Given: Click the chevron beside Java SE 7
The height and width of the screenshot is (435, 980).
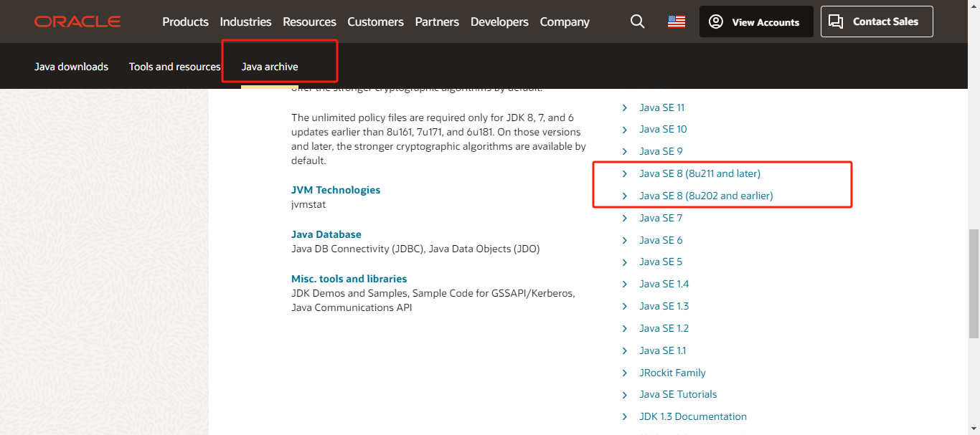Looking at the screenshot, I should point(625,218).
